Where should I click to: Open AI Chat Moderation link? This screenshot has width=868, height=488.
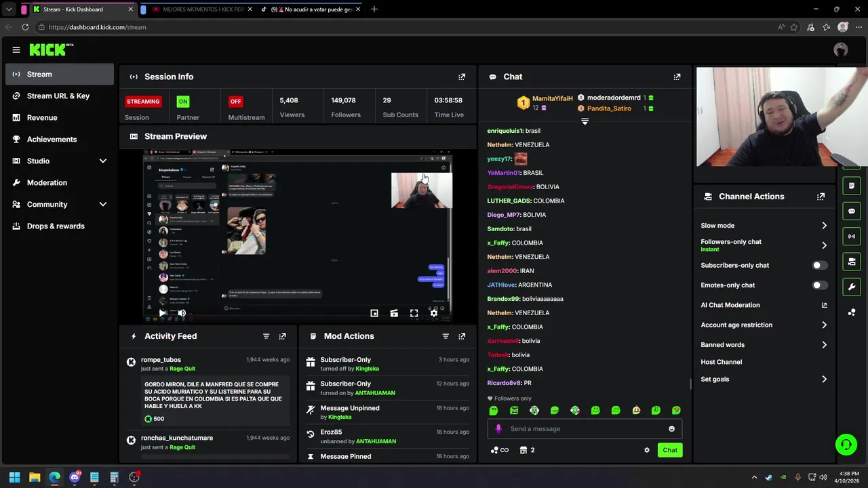(x=764, y=305)
